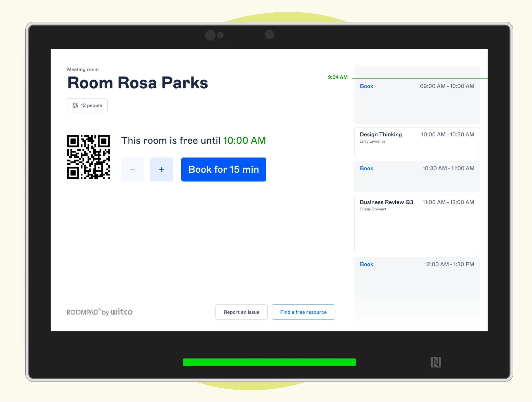Tap the QR code image
The height and width of the screenshot is (402, 532).
click(x=88, y=157)
